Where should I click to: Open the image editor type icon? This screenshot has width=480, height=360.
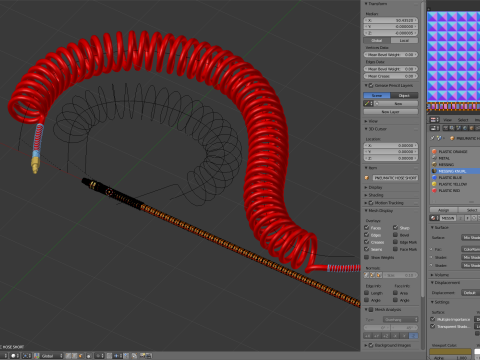pos(435,120)
